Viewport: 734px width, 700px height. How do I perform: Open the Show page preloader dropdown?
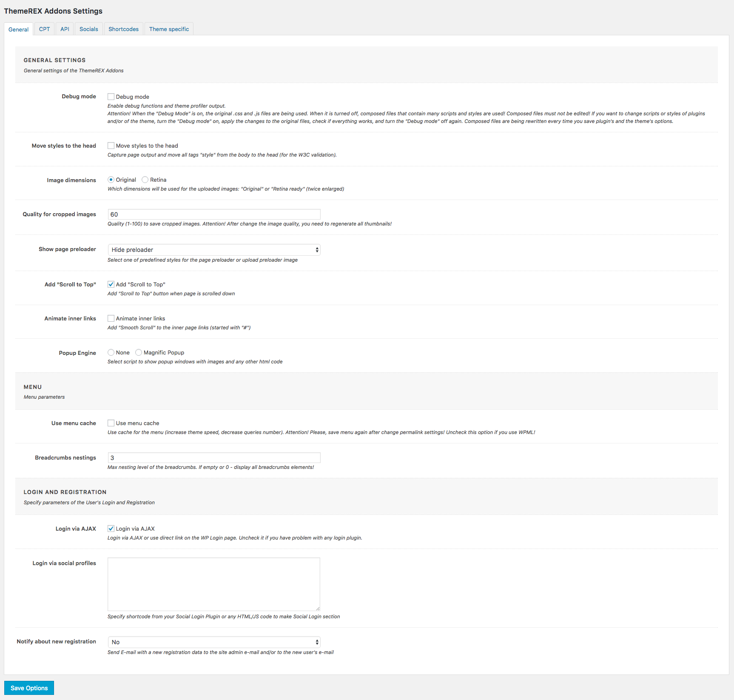click(214, 250)
